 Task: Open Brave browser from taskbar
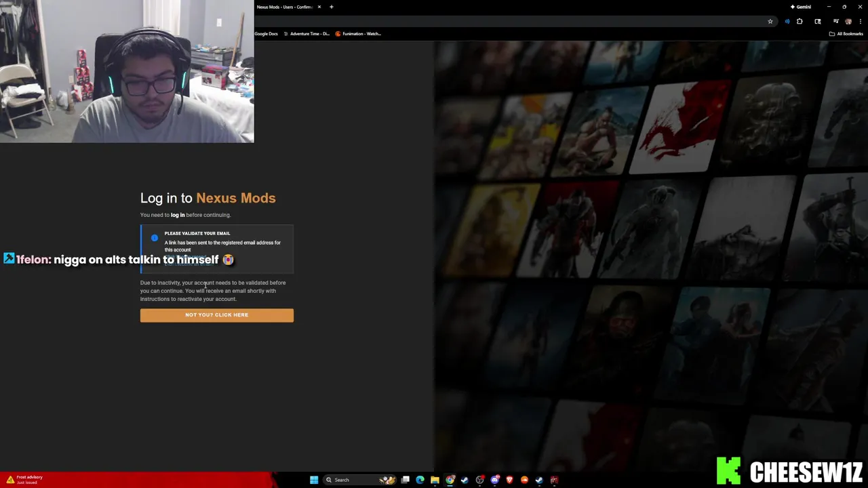click(509, 480)
